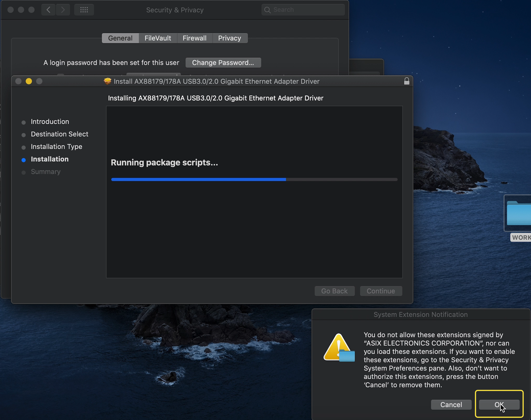Click Go Back in the installer
The image size is (531, 420).
coord(334,291)
